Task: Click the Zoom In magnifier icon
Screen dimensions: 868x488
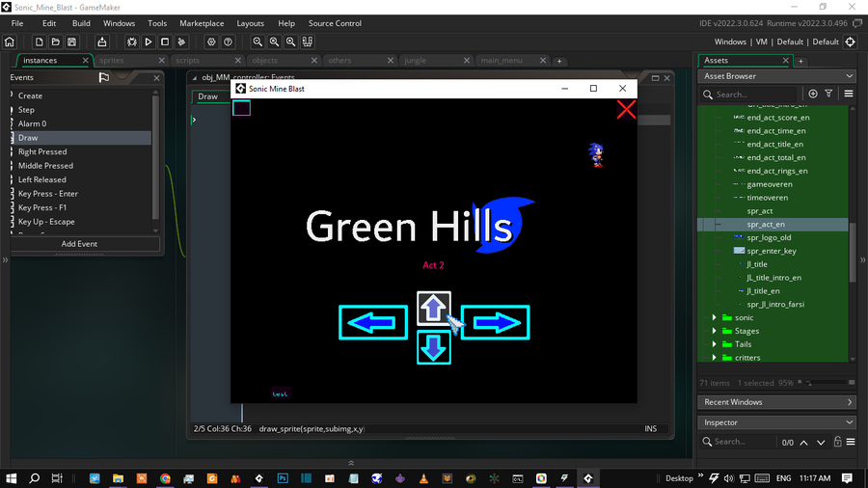Action: pos(290,42)
